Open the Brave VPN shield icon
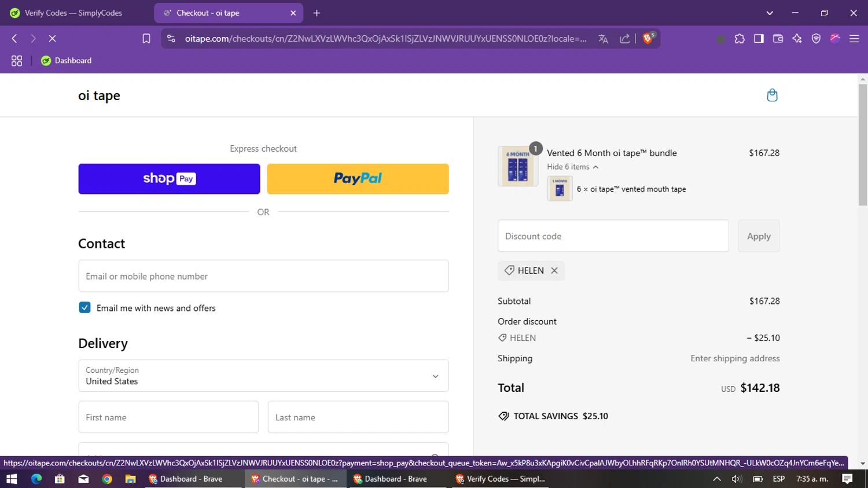868x488 pixels. [x=816, y=39]
